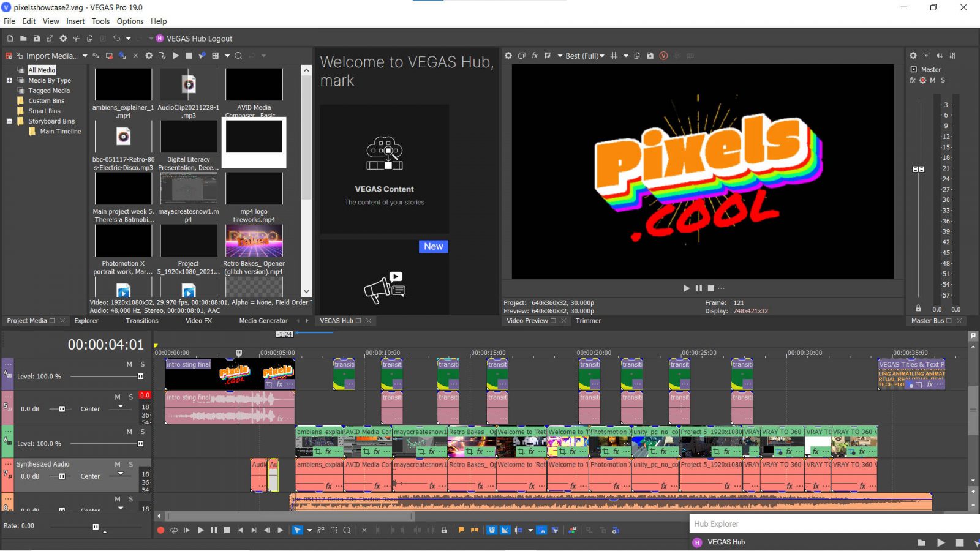
Task: Toggle snapping magnet in timeline toolbar
Action: tap(492, 530)
